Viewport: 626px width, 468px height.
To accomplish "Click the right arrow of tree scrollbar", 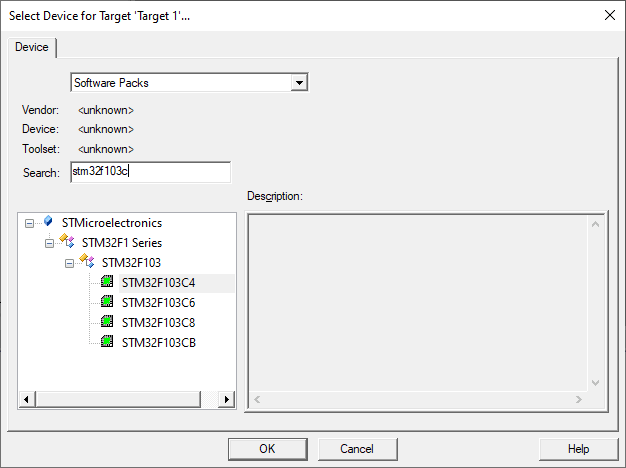I will tap(226, 399).
